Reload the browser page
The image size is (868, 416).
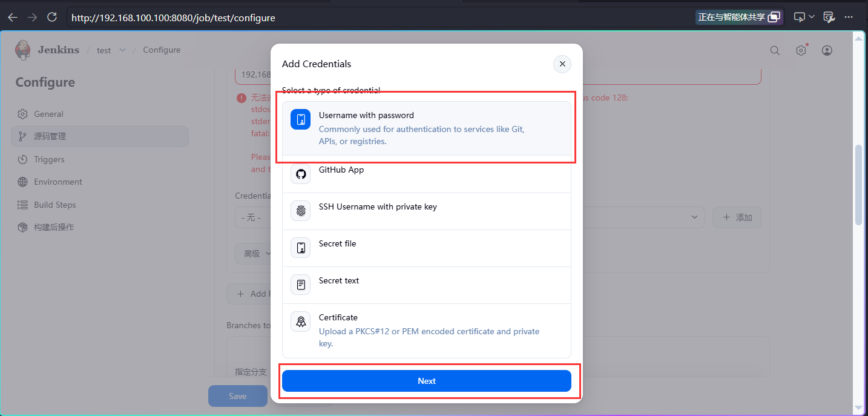[52, 18]
